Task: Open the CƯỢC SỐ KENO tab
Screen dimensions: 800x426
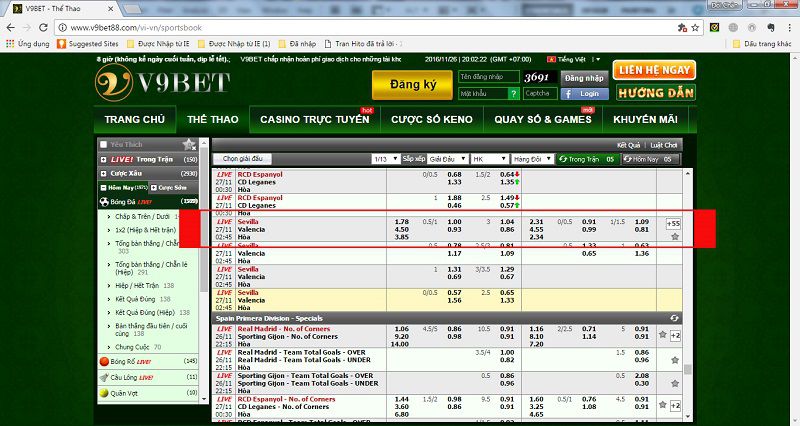Action: click(432, 119)
